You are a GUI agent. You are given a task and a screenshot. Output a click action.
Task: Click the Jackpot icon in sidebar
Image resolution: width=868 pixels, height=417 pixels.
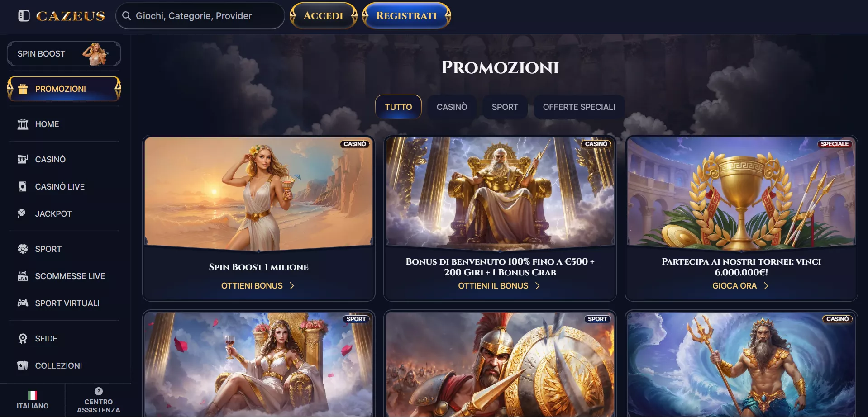[22, 213]
